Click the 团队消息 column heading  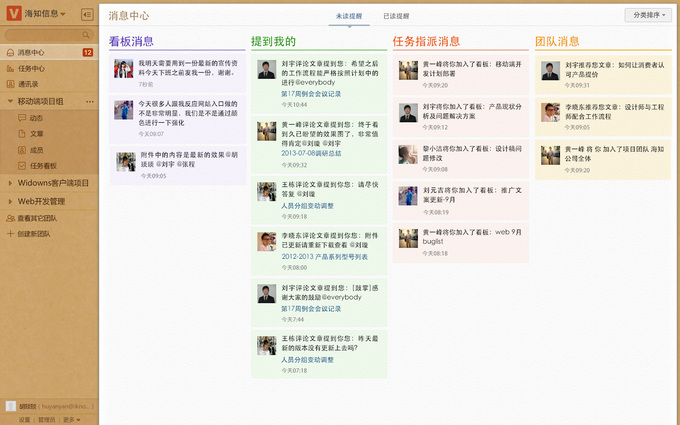tap(557, 41)
